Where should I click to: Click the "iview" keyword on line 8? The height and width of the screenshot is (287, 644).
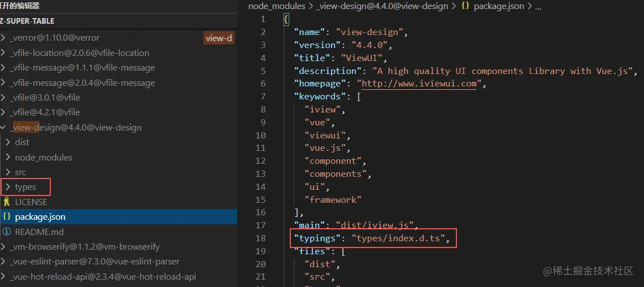point(323,110)
